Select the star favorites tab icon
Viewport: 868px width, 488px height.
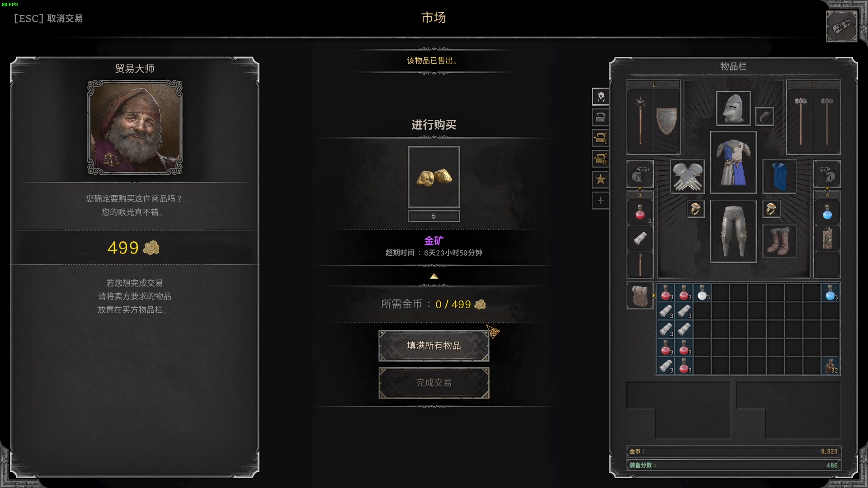600,180
